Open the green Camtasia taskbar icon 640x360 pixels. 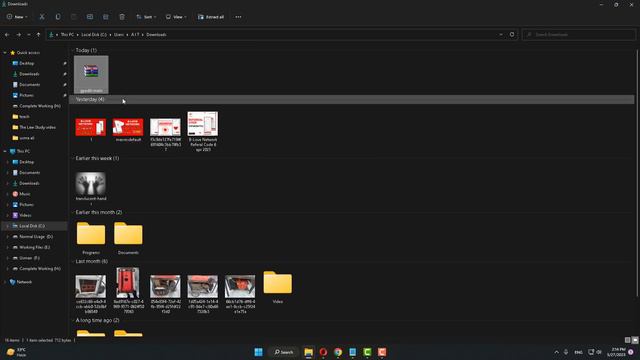367,352
